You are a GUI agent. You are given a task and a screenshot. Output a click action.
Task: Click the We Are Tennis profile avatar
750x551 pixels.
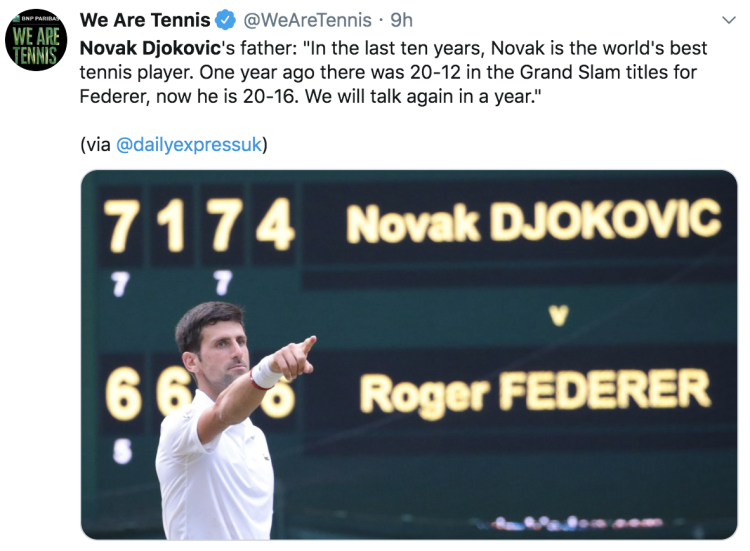tap(37, 38)
